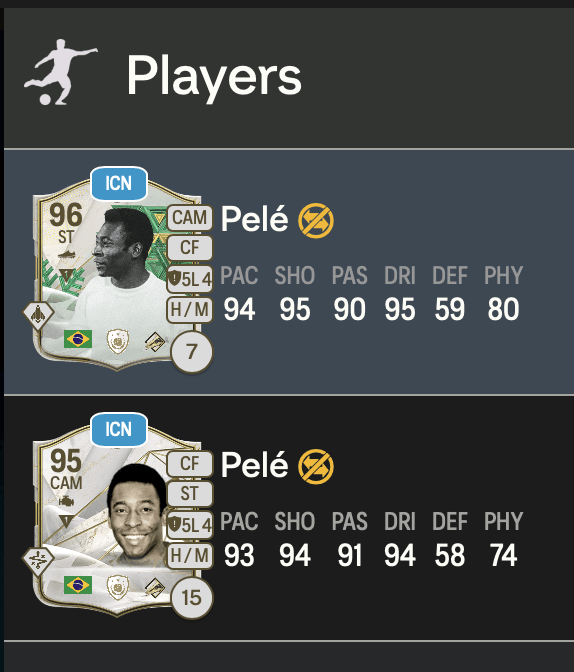Click the Icon crest badge on 96 Pelé card
574x672 pixels.
pos(117,341)
